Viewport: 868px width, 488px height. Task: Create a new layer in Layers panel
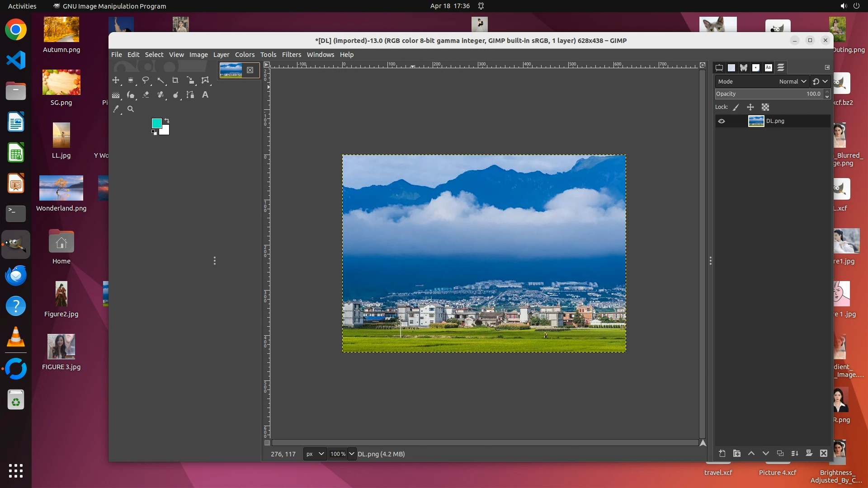(x=722, y=453)
